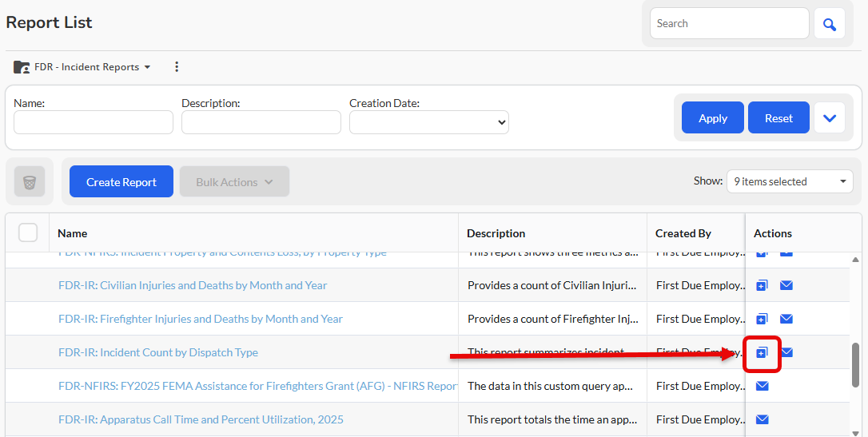
Task: Click the Actions column header
Action: tap(773, 233)
